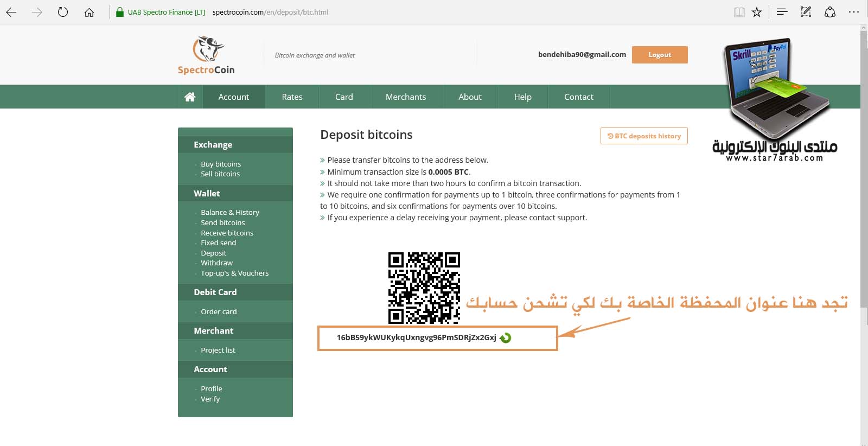Viewport: 868px width, 446px height.
Task: Open the Make a Web Note icon
Action: pos(806,11)
